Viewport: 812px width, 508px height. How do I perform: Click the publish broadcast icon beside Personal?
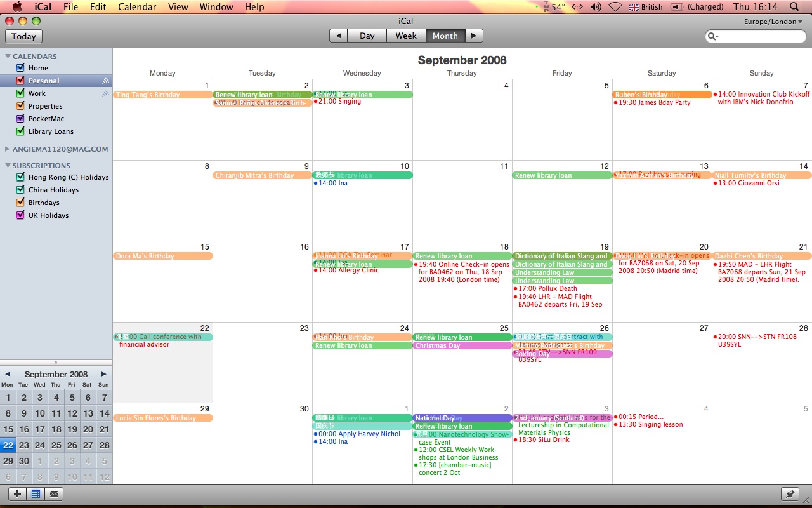click(x=105, y=81)
